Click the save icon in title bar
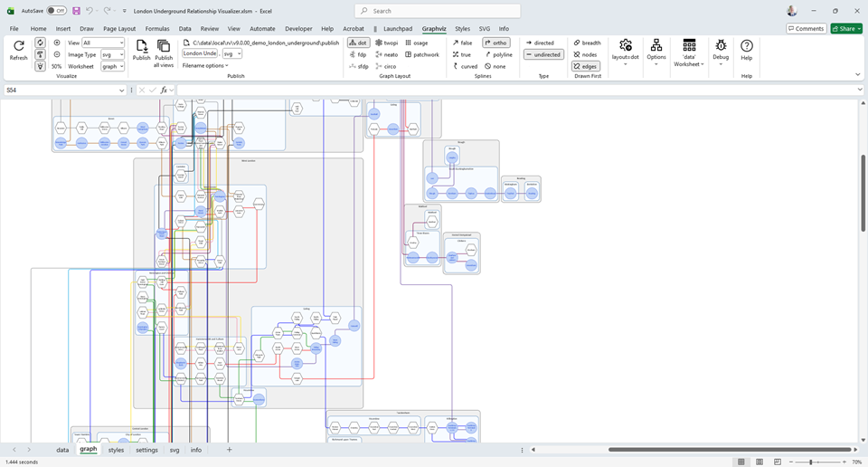Viewport: 868px width, 467px height. 76,11
